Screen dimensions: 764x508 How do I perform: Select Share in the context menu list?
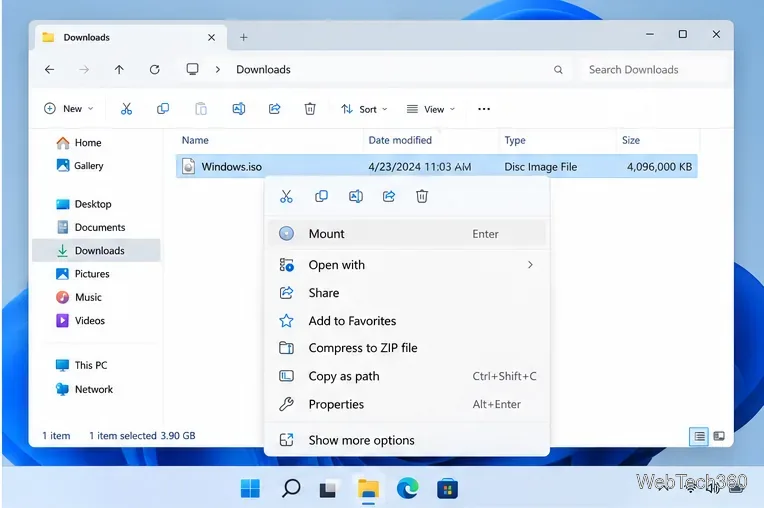407,293
